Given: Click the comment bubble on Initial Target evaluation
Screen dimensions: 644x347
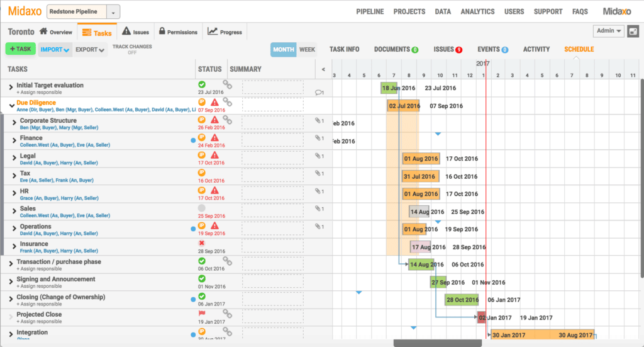Looking at the screenshot, I should 319,93.
